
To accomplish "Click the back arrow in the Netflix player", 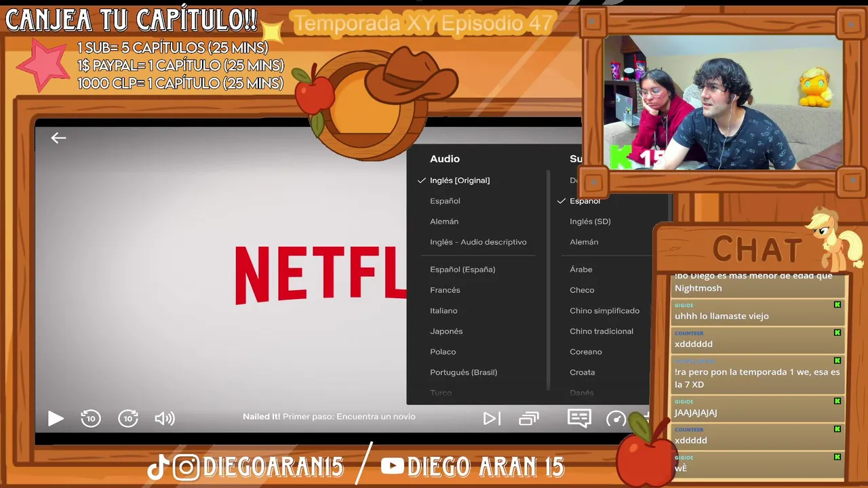I will coord(58,138).
